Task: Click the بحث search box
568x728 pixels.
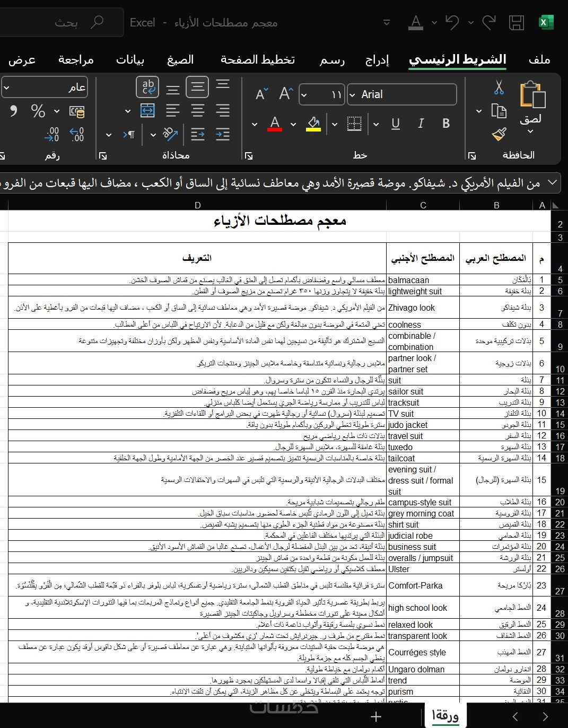Action: (x=61, y=22)
